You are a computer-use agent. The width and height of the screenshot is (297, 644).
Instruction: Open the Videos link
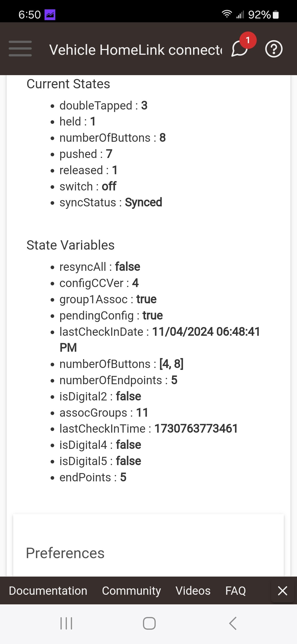193,591
